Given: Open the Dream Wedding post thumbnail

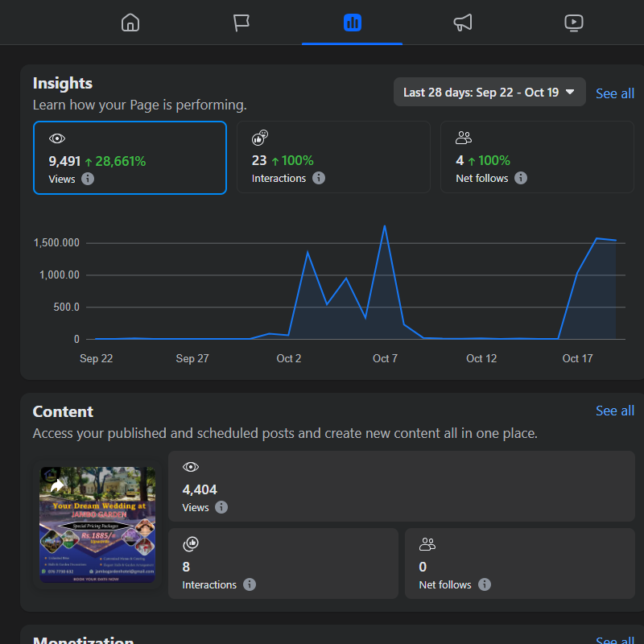Looking at the screenshot, I should (97, 525).
